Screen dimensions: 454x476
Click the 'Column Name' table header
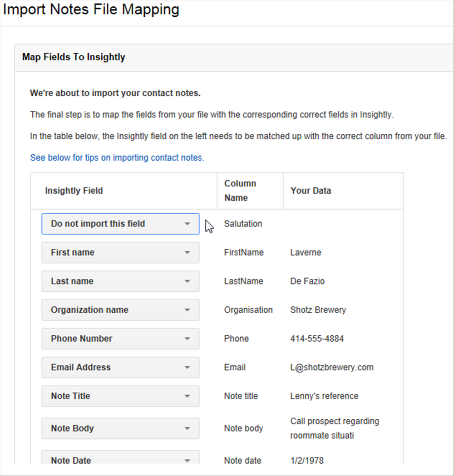coord(240,191)
